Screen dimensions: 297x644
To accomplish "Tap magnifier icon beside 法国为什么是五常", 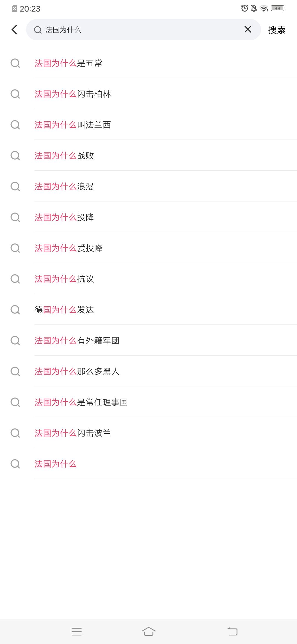I will coord(15,63).
